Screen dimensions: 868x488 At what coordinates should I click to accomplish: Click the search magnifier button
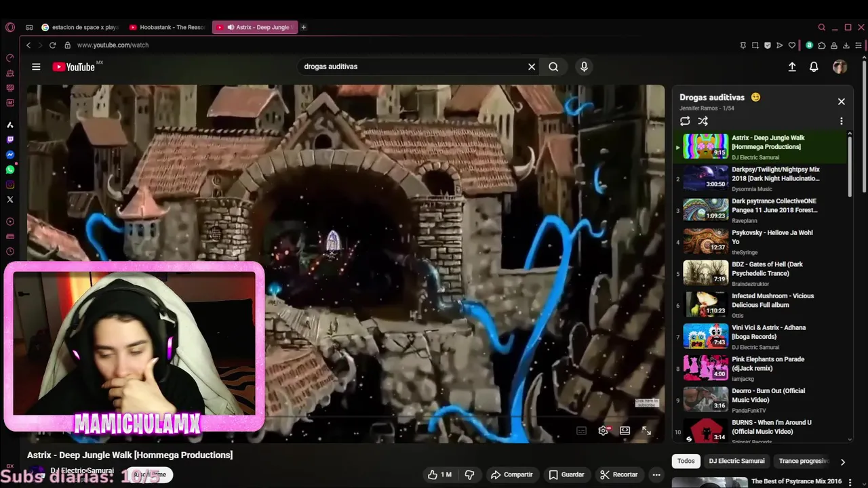553,66
